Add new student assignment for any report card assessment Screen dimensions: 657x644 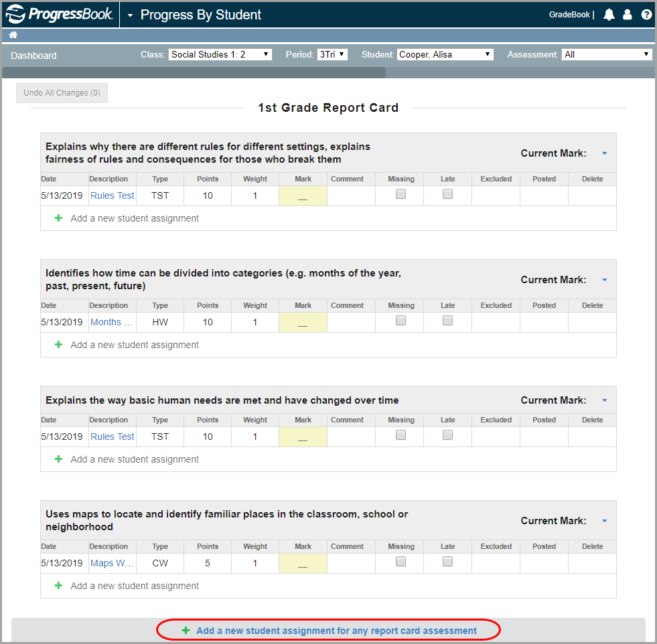tap(336, 631)
